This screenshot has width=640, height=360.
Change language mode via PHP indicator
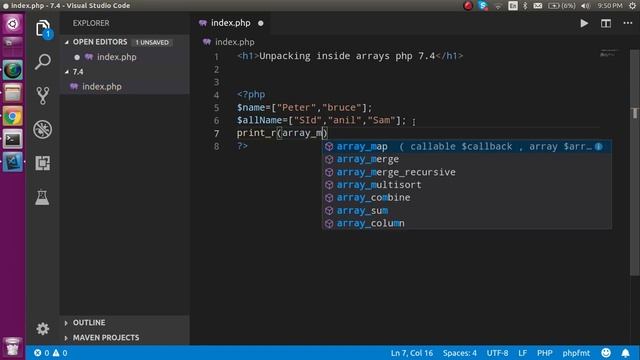point(544,353)
